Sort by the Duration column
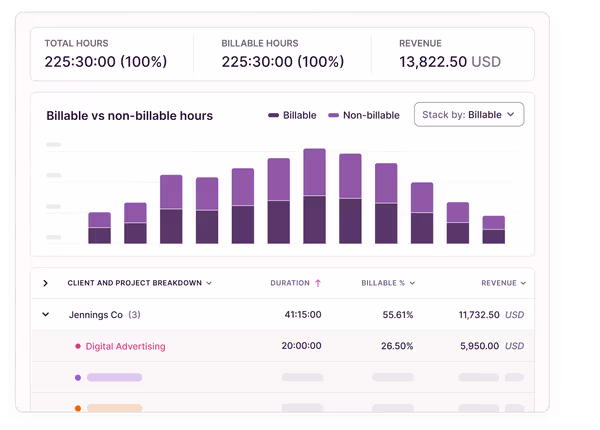 [x=295, y=283]
